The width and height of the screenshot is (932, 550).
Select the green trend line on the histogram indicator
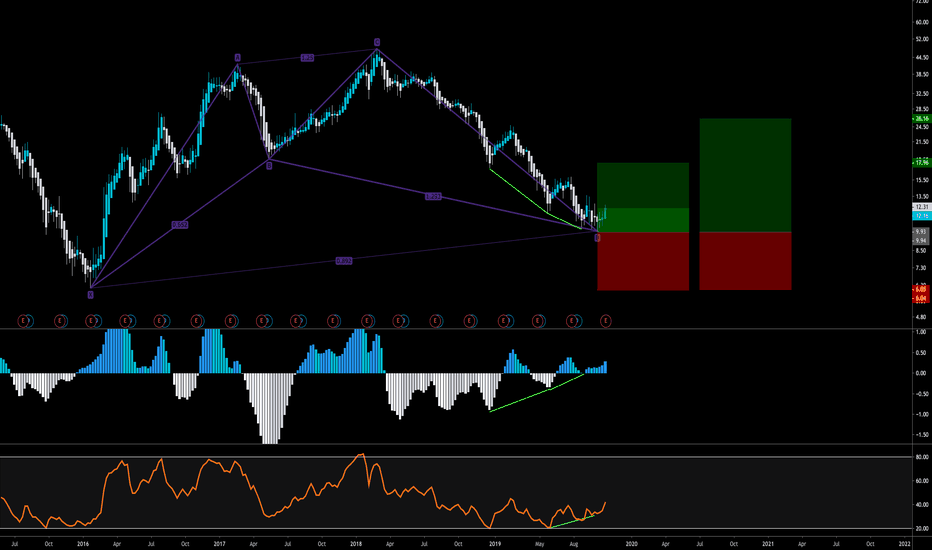tap(537, 392)
